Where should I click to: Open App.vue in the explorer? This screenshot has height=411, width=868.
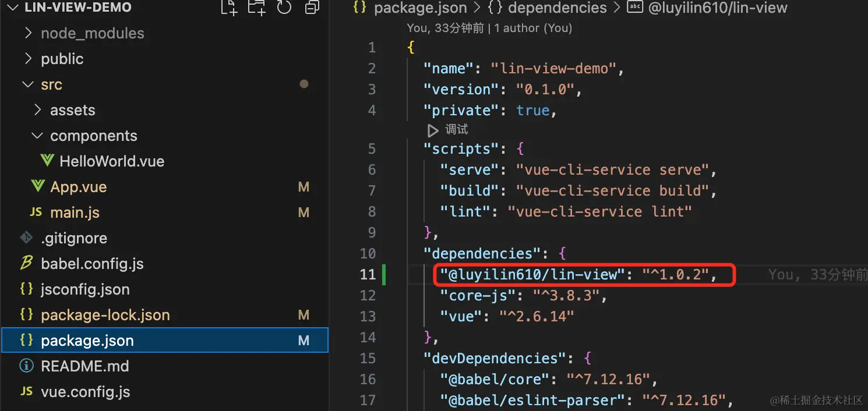[79, 187]
